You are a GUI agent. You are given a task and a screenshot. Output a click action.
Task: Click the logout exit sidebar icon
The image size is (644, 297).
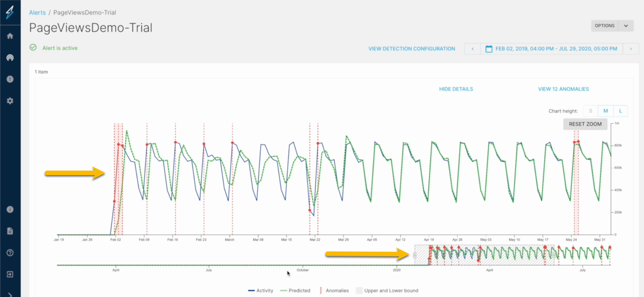tap(10, 274)
